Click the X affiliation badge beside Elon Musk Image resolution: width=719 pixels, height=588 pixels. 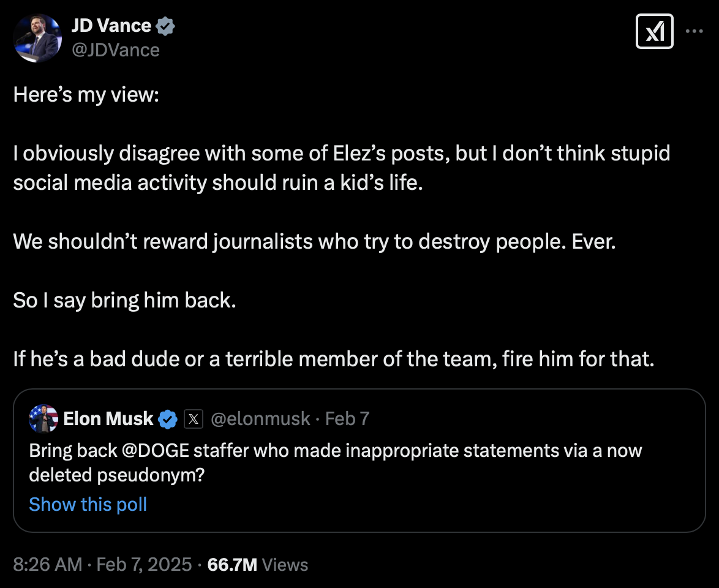pos(194,419)
